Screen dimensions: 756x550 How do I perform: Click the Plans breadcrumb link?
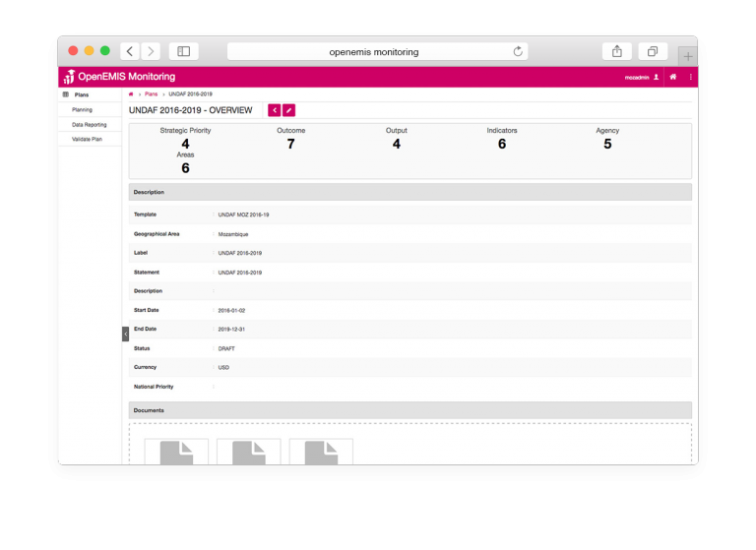point(151,94)
